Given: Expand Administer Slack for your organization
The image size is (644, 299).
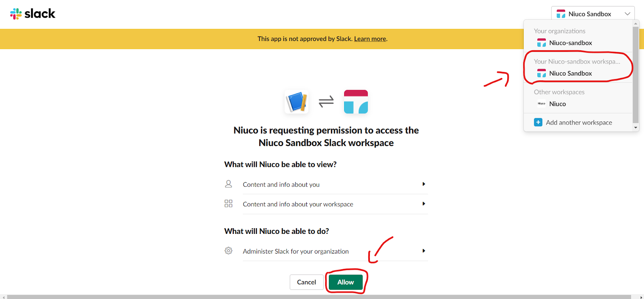Looking at the screenshot, I should (335, 251).
